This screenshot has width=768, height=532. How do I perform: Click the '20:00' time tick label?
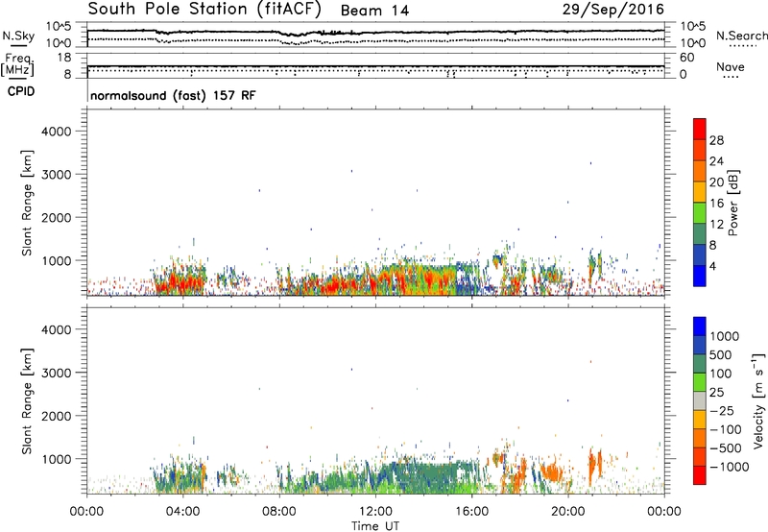point(567,512)
